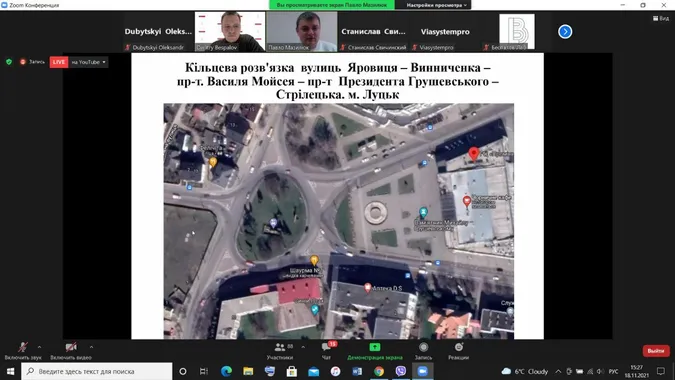This screenshot has width=675, height=380.
Task: Open Cortana circle on taskbar
Action: pos(183,371)
